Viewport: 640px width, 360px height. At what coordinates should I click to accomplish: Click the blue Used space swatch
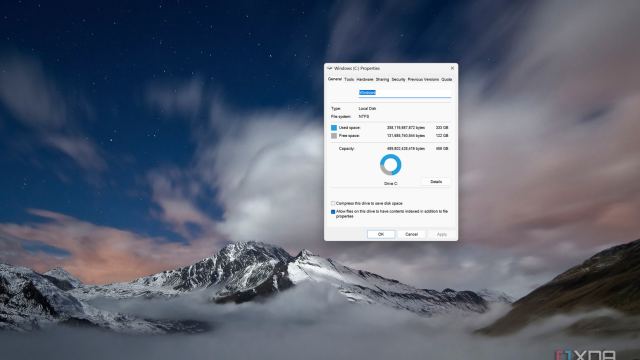pyautogui.click(x=334, y=128)
